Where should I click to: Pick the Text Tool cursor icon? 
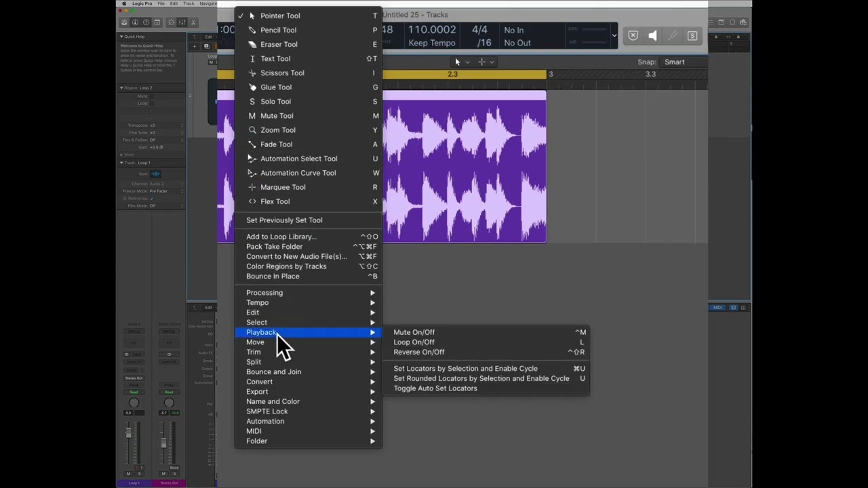pyautogui.click(x=252, y=58)
